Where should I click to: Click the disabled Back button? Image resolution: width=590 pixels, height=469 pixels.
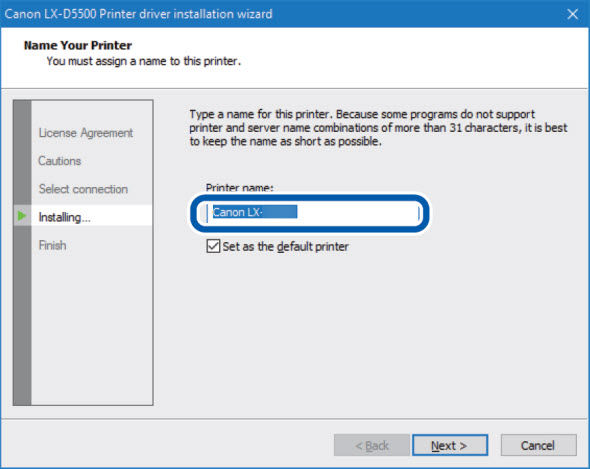(371, 445)
